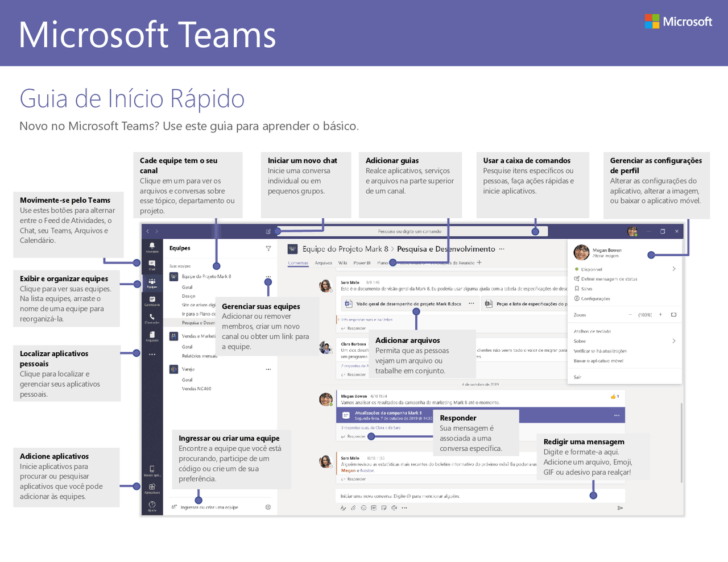The width and height of the screenshot is (728, 562).
Task: Expand the Sobre submenu
Action: pos(675,340)
